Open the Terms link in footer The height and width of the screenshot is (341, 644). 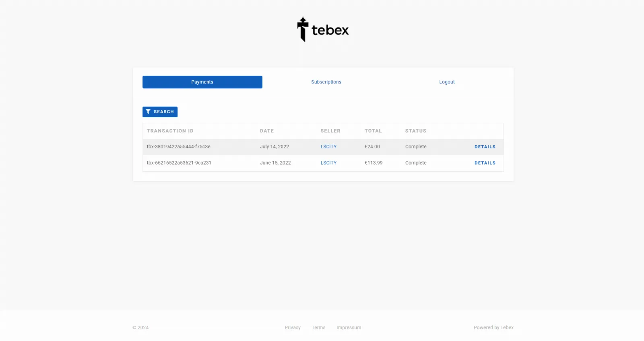point(318,328)
